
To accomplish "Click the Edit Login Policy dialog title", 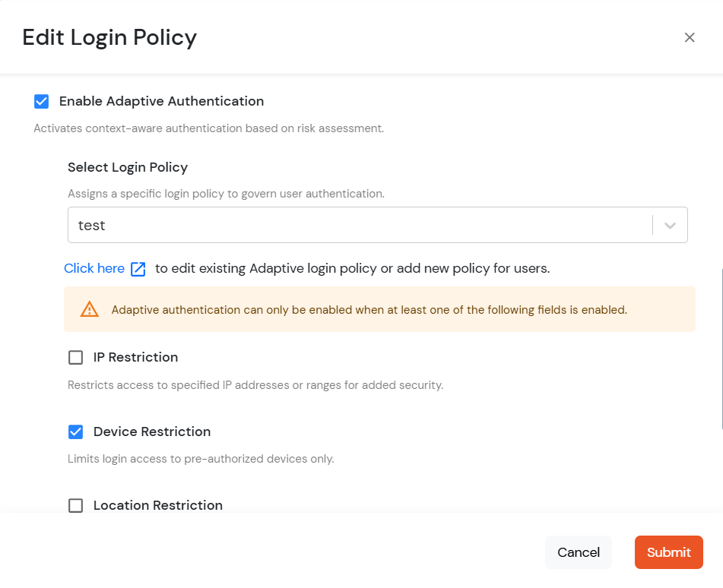I will (109, 36).
